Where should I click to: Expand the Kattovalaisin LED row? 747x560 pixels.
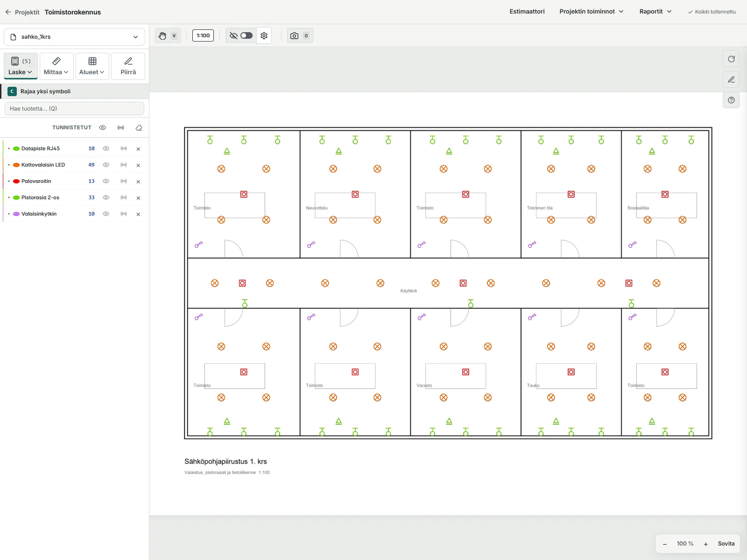(x=9, y=165)
